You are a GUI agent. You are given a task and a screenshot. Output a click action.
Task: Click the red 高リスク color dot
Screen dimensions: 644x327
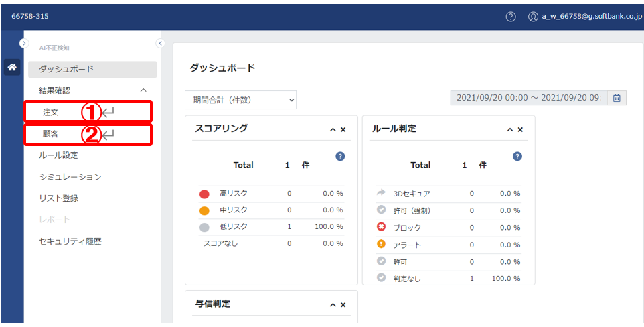tap(204, 194)
